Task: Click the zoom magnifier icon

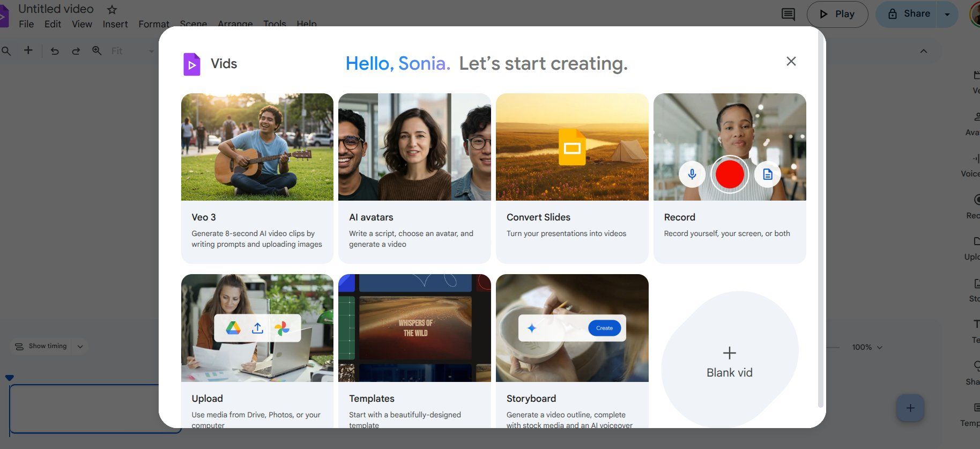Action: pyautogui.click(x=97, y=50)
